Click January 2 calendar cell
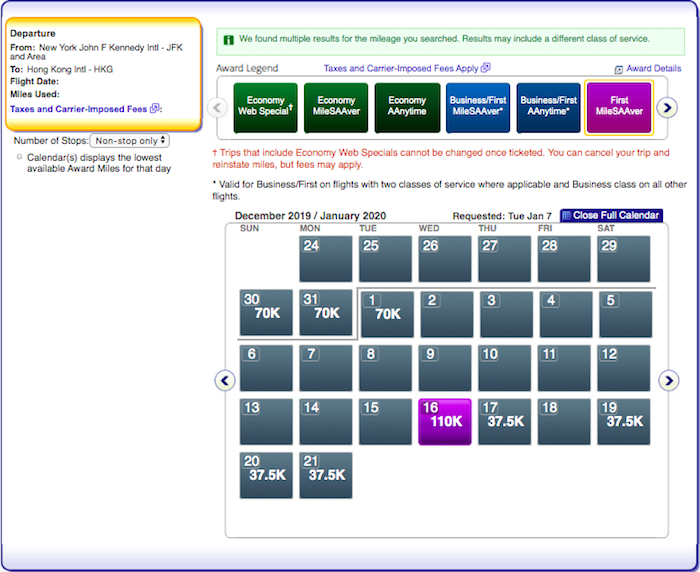700x572 pixels. coord(447,314)
